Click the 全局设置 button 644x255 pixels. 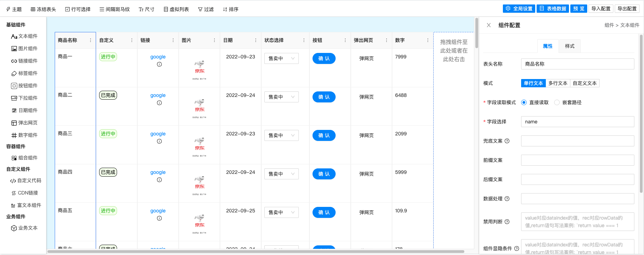(x=519, y=9)
